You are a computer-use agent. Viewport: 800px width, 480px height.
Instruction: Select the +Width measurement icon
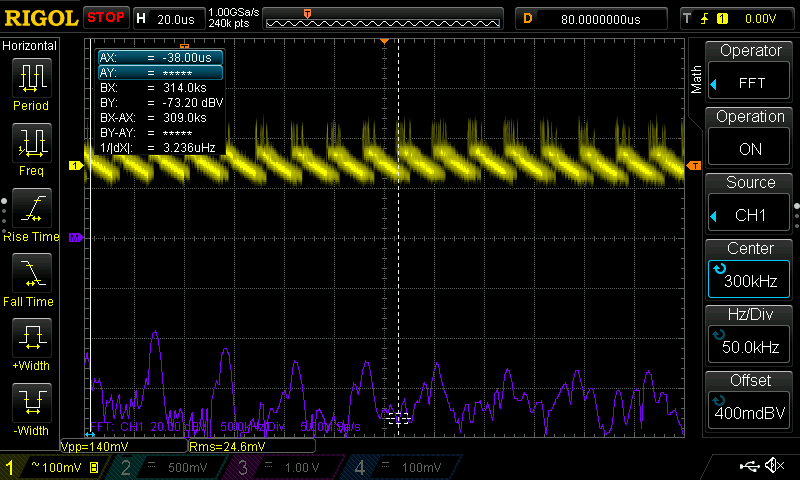coord(30,344)
